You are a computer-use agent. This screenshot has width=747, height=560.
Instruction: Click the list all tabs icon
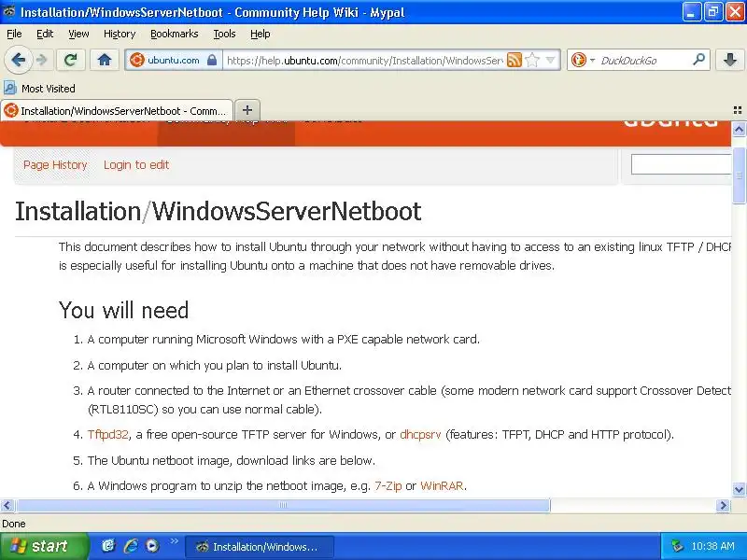coord(737,110)
